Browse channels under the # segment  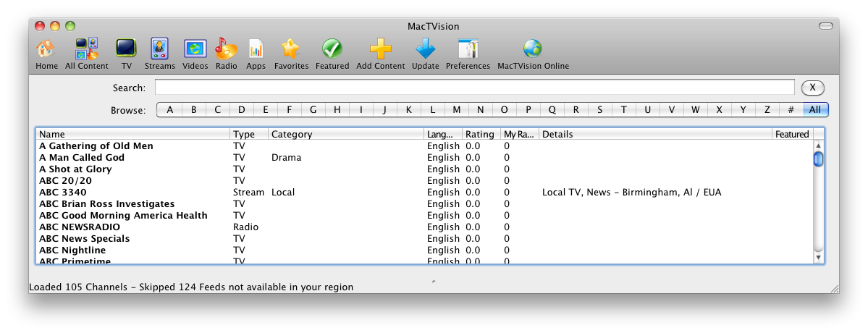pos(791,110)
